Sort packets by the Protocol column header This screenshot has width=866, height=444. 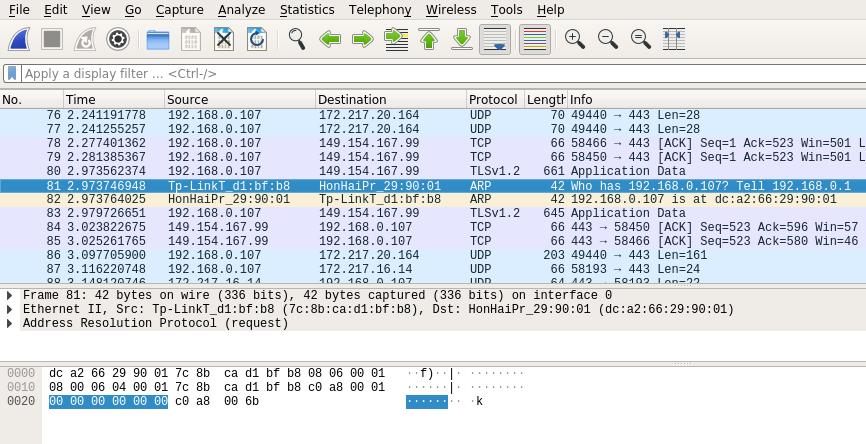click(493, 100)
